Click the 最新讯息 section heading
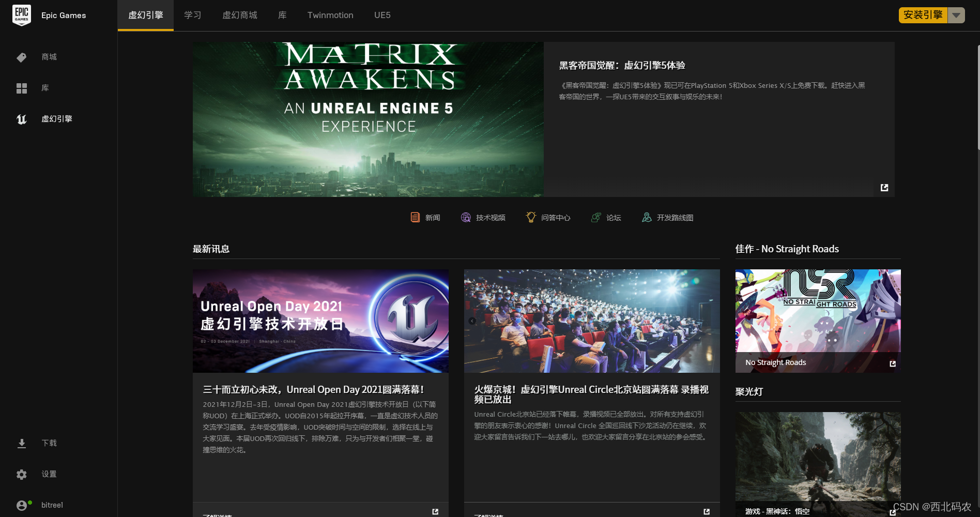This screenshot has width=980, height=517. [x=211, y=249]
